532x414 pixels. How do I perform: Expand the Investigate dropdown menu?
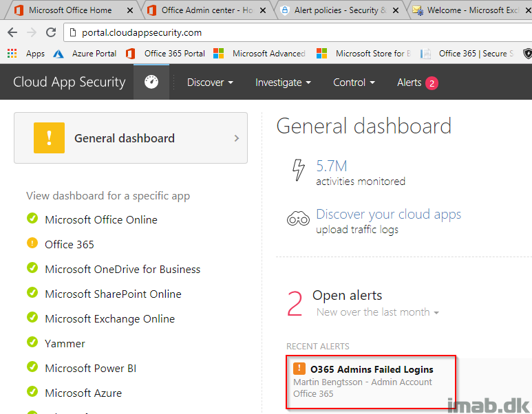(x=283, y=83)
